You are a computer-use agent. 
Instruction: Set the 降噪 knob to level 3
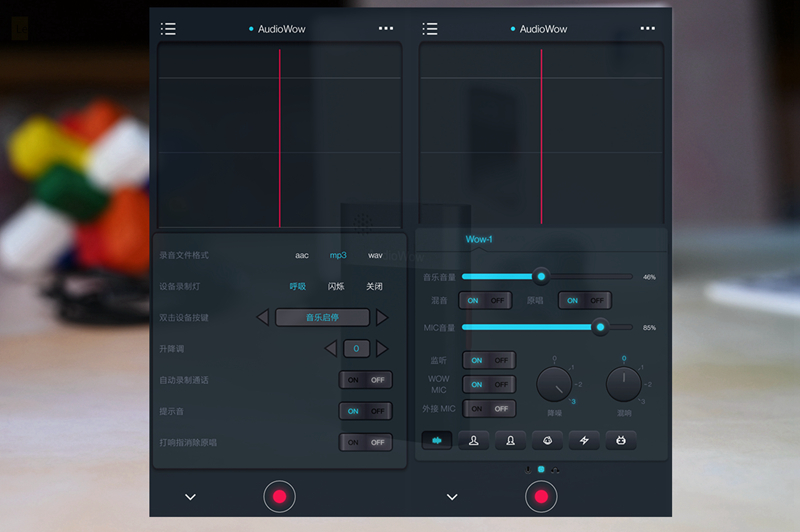[x=573, y=402]
